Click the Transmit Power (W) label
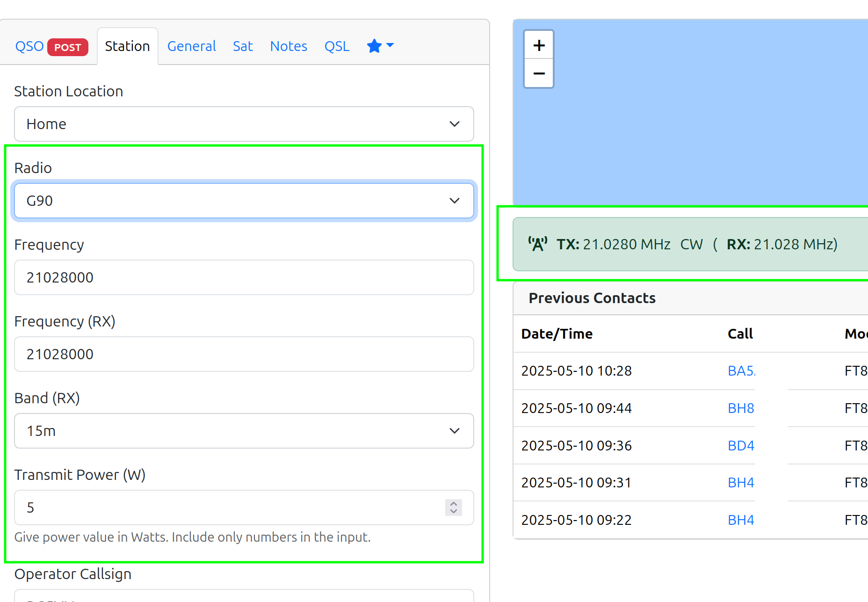 pyautogui.click(x=80, y=475)
